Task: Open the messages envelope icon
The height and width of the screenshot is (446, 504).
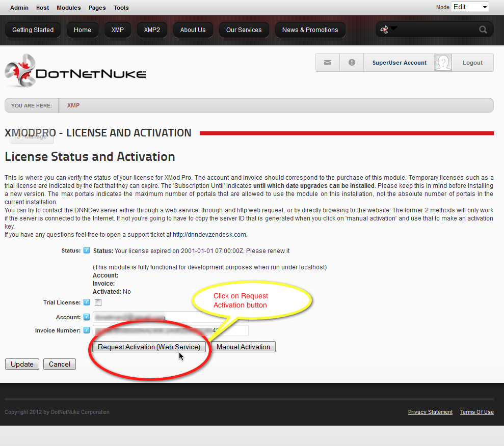Action: pos(328,63)
